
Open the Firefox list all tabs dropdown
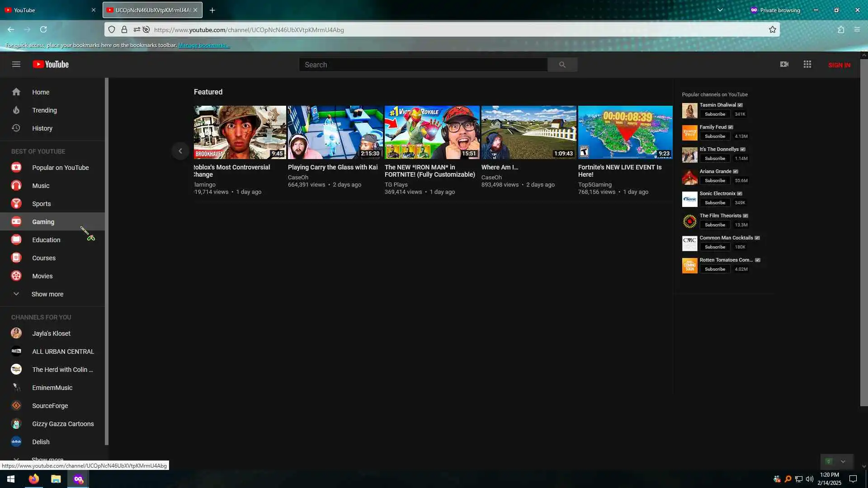pyautogui.click(x=720, y=10)
